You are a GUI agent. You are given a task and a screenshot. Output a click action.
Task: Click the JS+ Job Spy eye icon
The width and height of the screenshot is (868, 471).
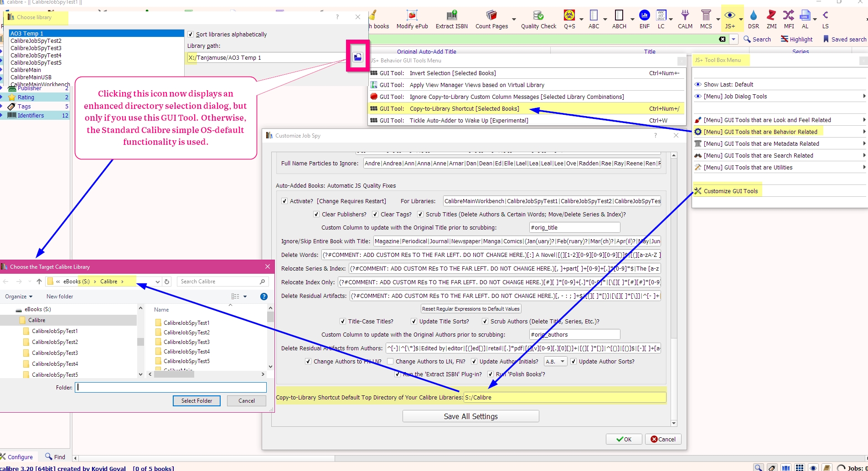click(x=730, y=15)
